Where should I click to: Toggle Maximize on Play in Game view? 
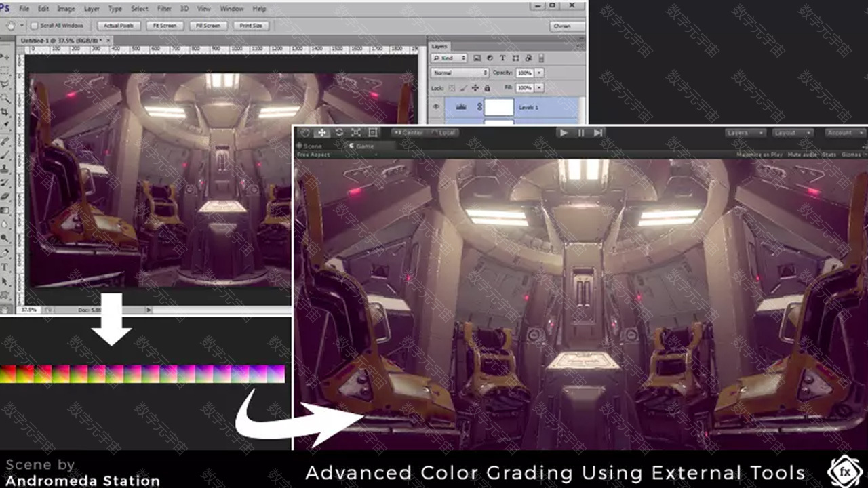pyautogui.click(x=760, y=155)
